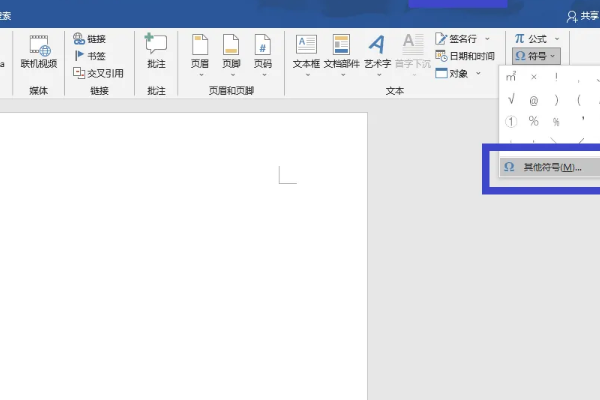600x400 pixels.
Task: Open the Object (对象) menu
Action: [x=459, y=72]
